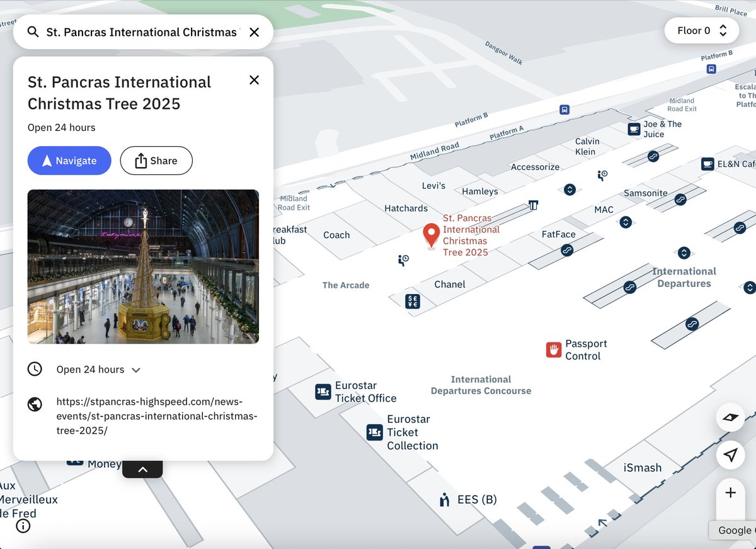The width and height of the screenshot is (756, 549).
Task: Click the elevator icon beside Accessorize
Action: [570, 190]
